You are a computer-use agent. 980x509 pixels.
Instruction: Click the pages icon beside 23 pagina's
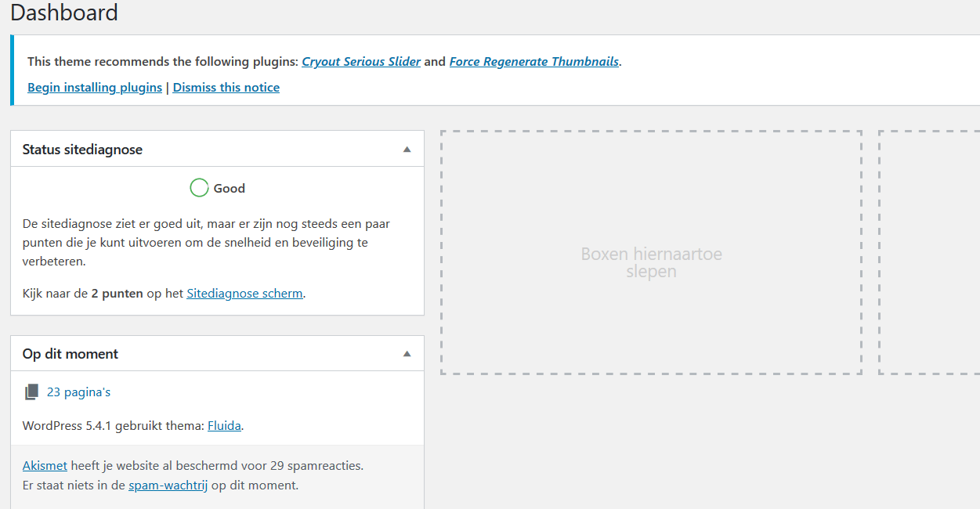[31, 392]
